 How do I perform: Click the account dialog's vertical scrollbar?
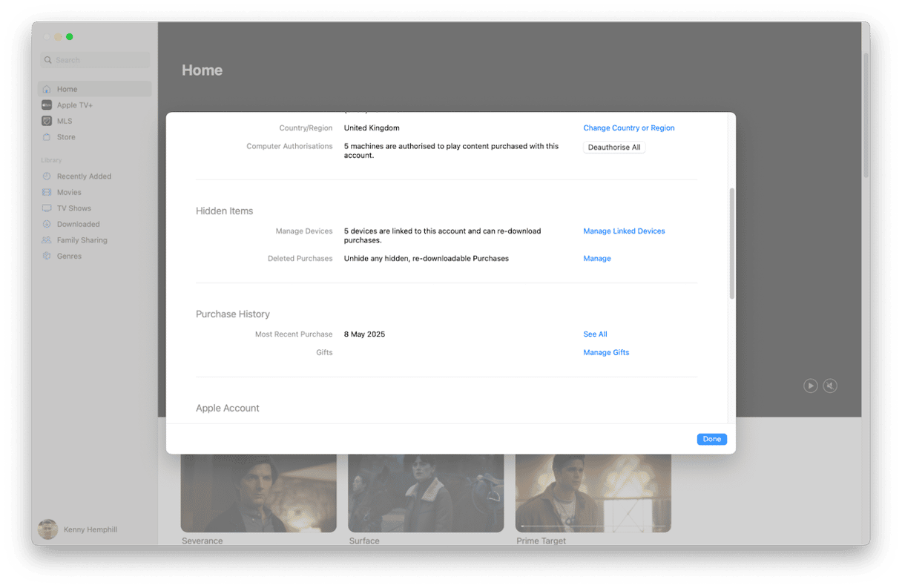click(x=731, y=243)
